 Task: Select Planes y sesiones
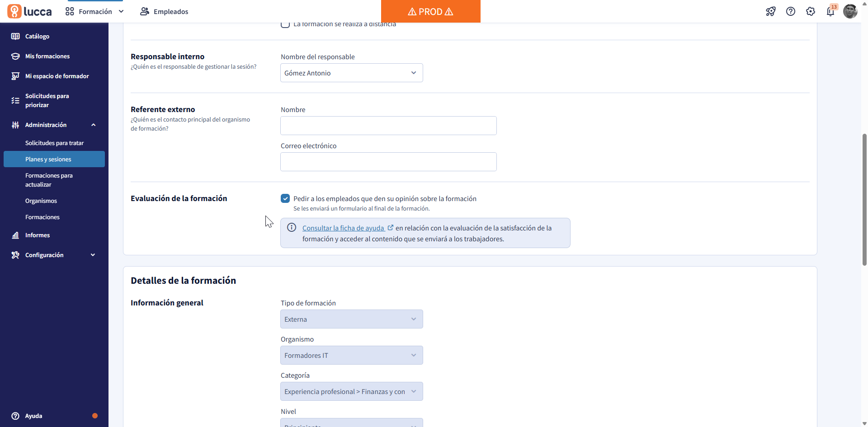tap(54, 159)
